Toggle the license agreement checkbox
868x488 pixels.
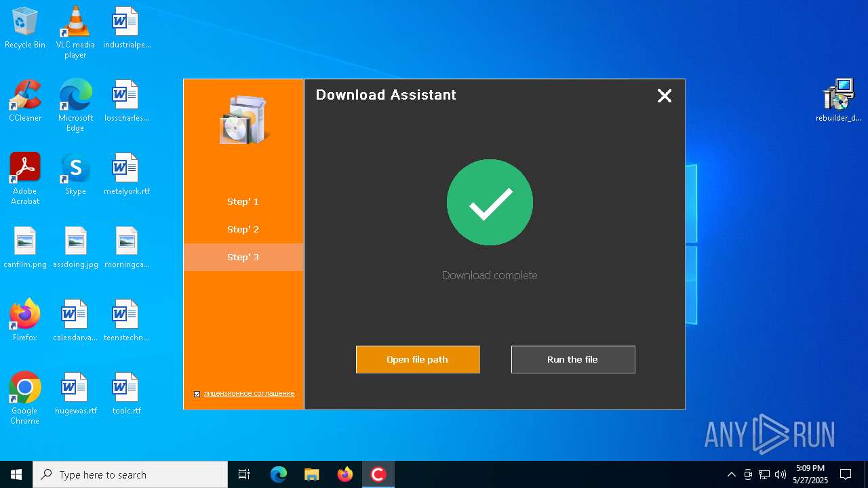(197, 394)
